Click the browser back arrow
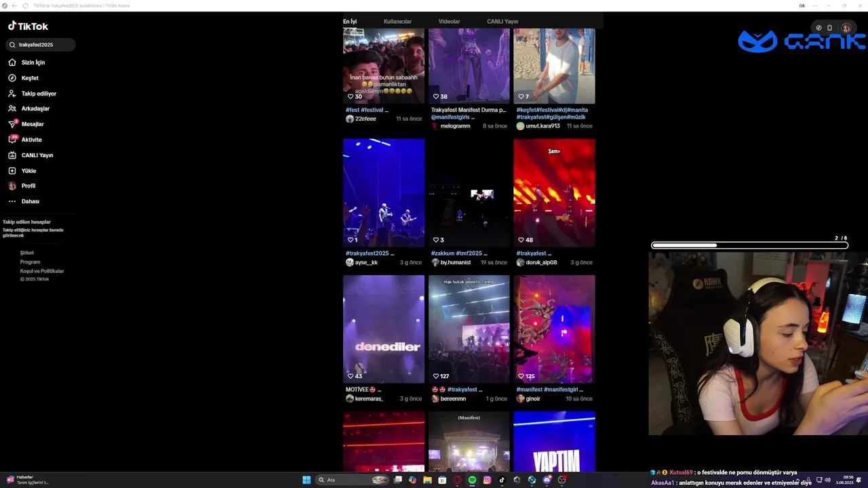This screenshot has width=868, height=488. pyautogui.click(x=14, y=5)
